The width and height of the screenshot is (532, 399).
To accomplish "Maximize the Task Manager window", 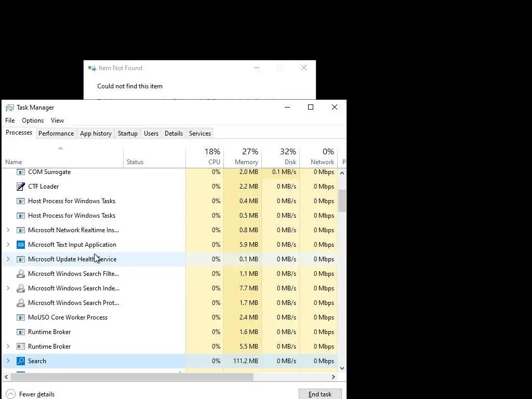I will (x=311, y=107).
